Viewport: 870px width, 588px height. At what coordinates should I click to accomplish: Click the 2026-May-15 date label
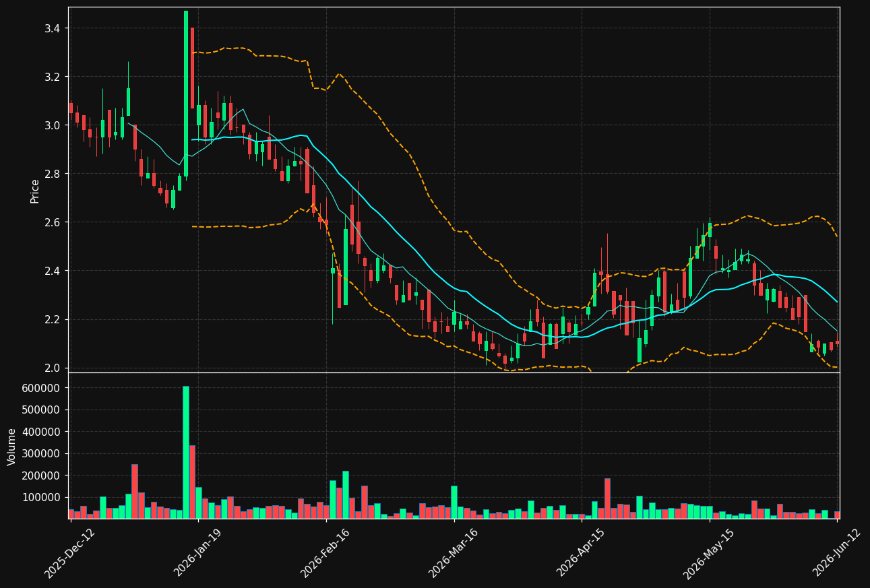[708, 554]
